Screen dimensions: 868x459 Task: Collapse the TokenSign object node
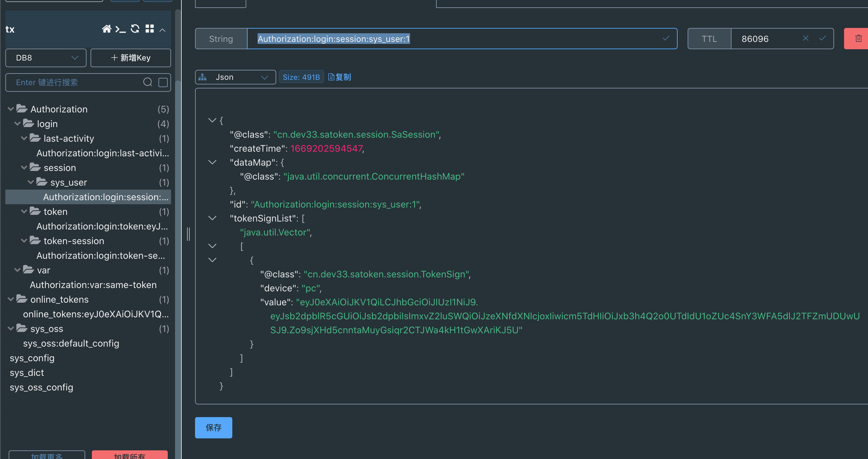212,260
